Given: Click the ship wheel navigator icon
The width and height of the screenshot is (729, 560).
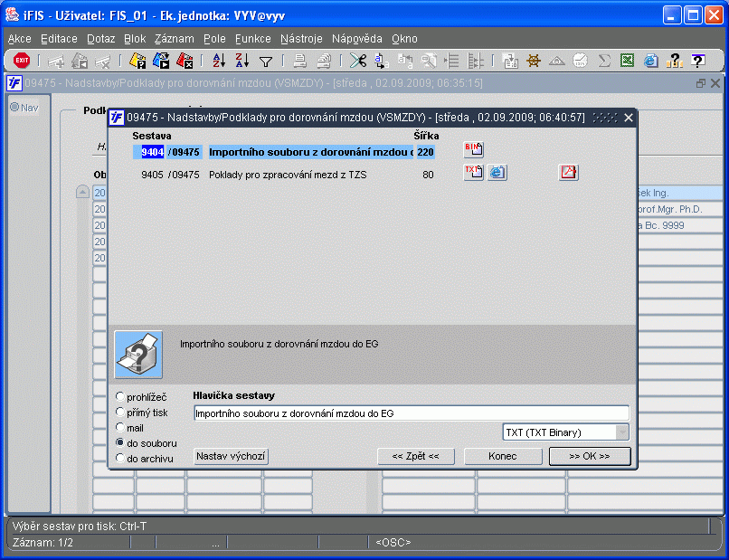Looking at the screenshot, I should [x=534, y=61].
